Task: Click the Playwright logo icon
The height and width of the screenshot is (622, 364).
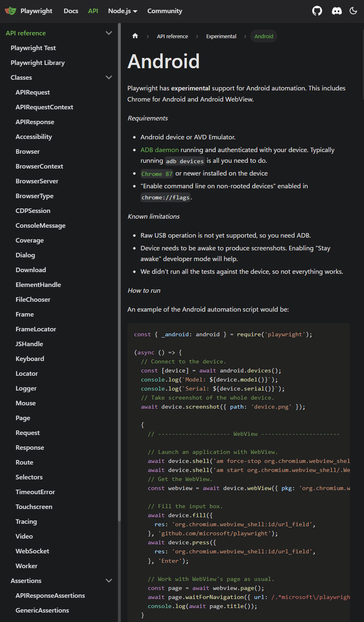Action: [x=10, y=11]
